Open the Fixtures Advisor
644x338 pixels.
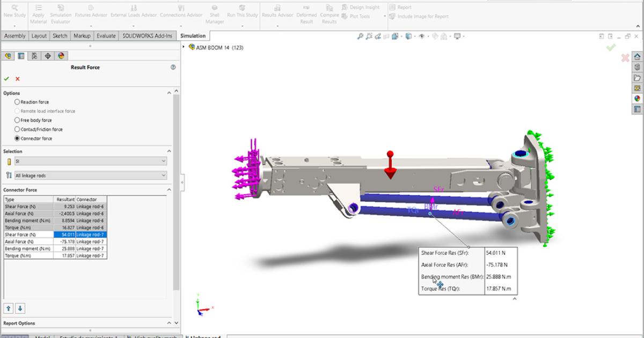pyautogui.click(x=91, y=12)
